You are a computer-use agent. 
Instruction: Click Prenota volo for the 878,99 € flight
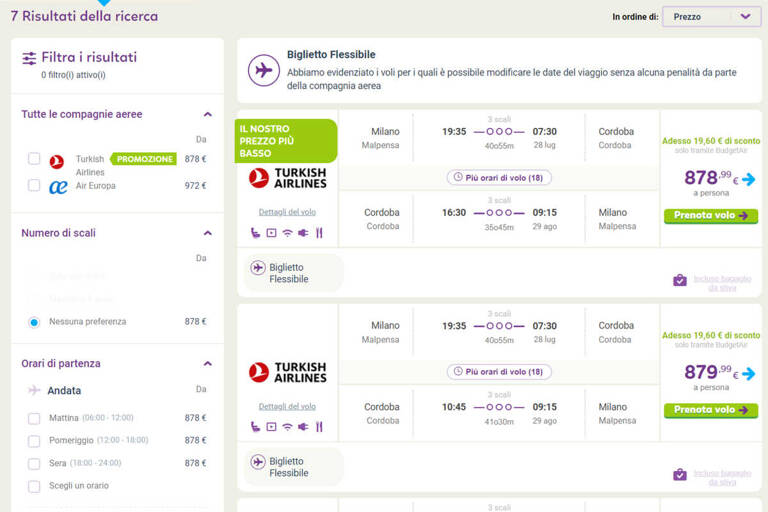[x=711, y=216]
